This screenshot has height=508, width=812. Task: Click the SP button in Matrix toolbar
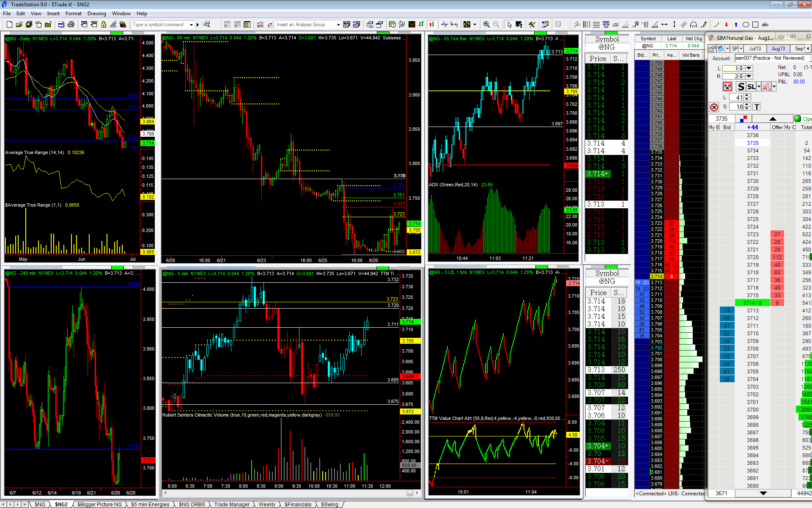pos(735,49)
